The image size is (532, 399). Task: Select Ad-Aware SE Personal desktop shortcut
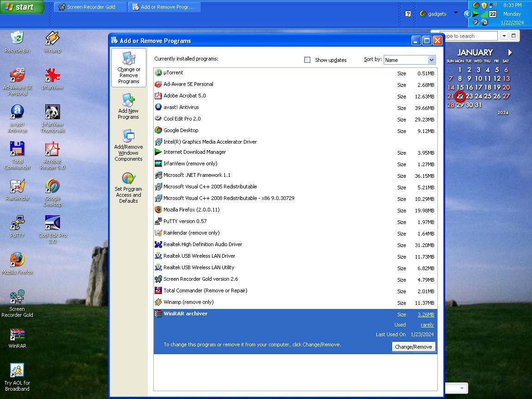17,81
